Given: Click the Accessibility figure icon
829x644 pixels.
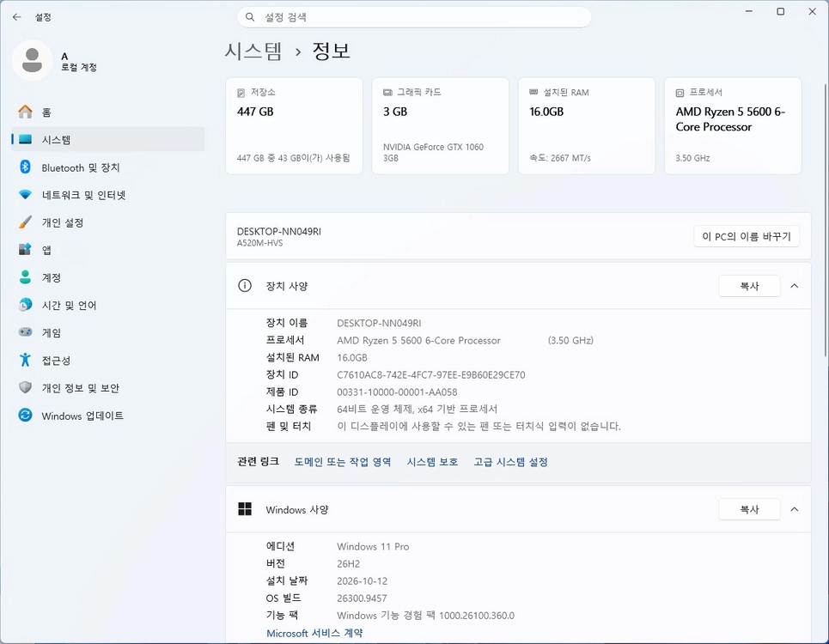Looking at the screenshot, I should point(25,360).
